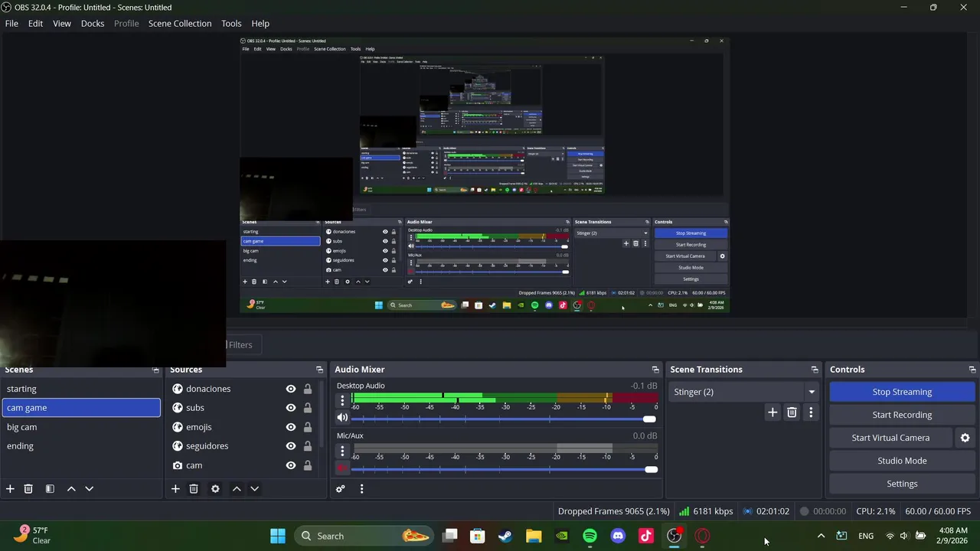980x551 pixels.
Task: Hide the seguidores source with eye icon
Action: point(291,446)
